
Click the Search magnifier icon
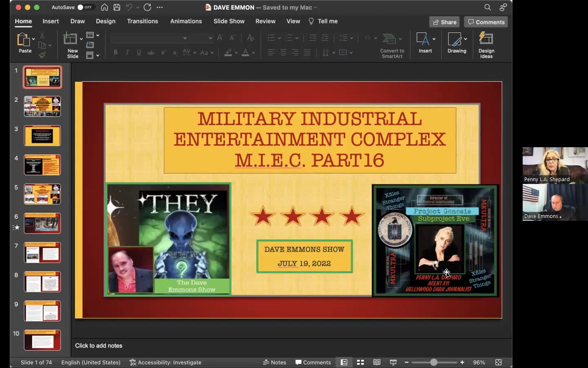point(488,7)
